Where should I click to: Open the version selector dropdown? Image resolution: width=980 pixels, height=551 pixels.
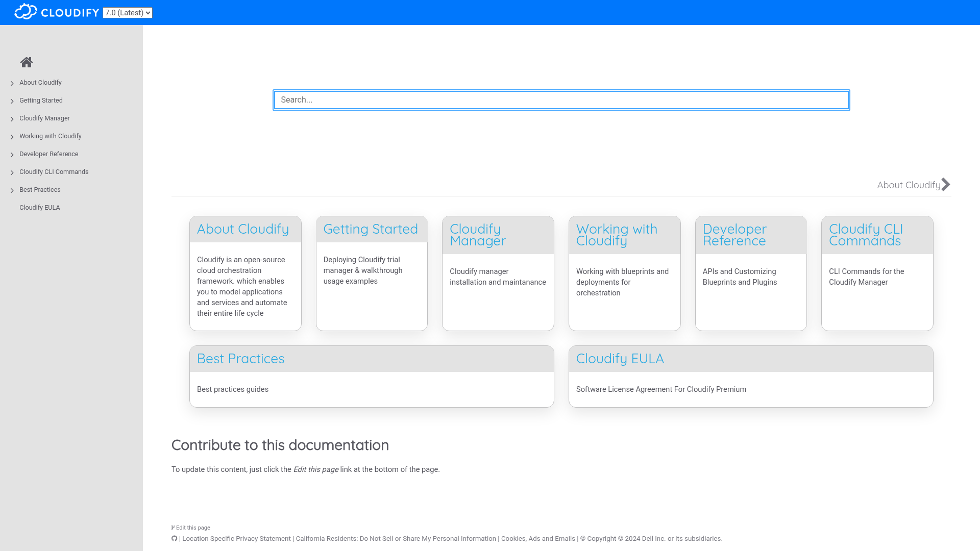pyautogui.click(x=127, y=13)
